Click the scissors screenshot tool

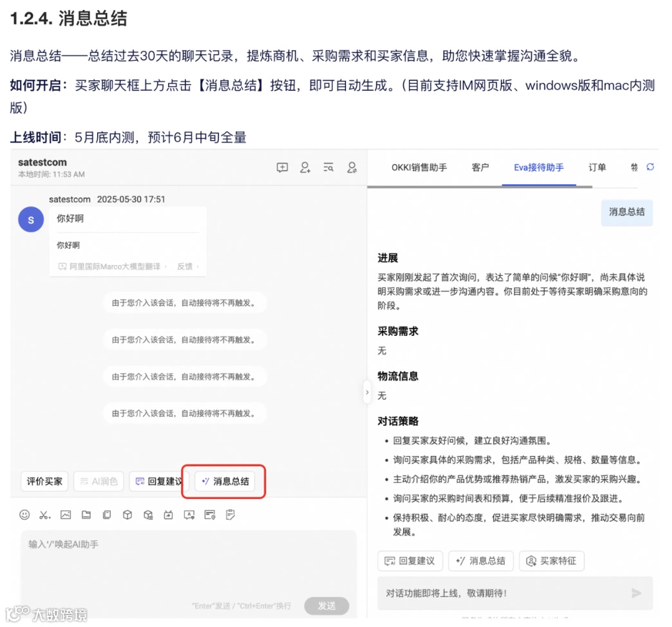pos(44,514)
